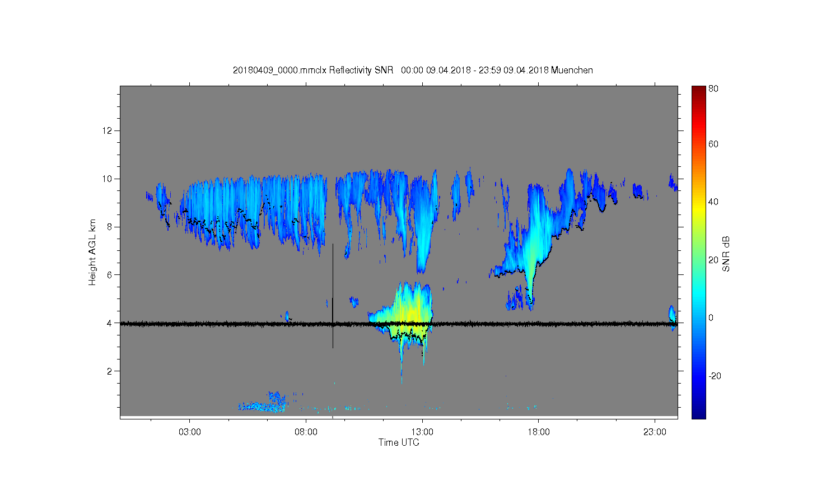Click the height tick label 6

click(110, 274)
